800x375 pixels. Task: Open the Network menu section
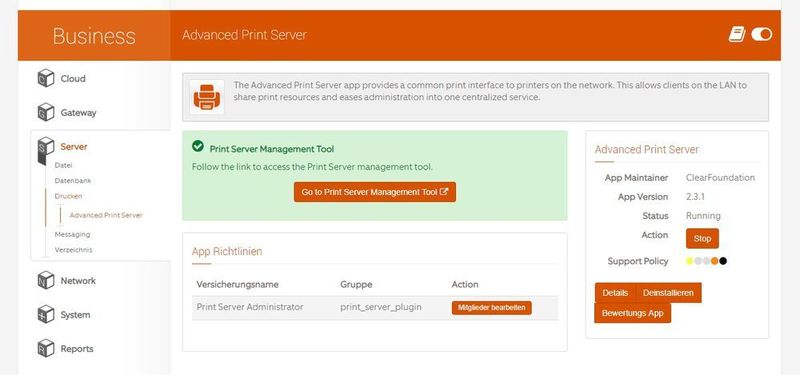click(x=78, y=281)
